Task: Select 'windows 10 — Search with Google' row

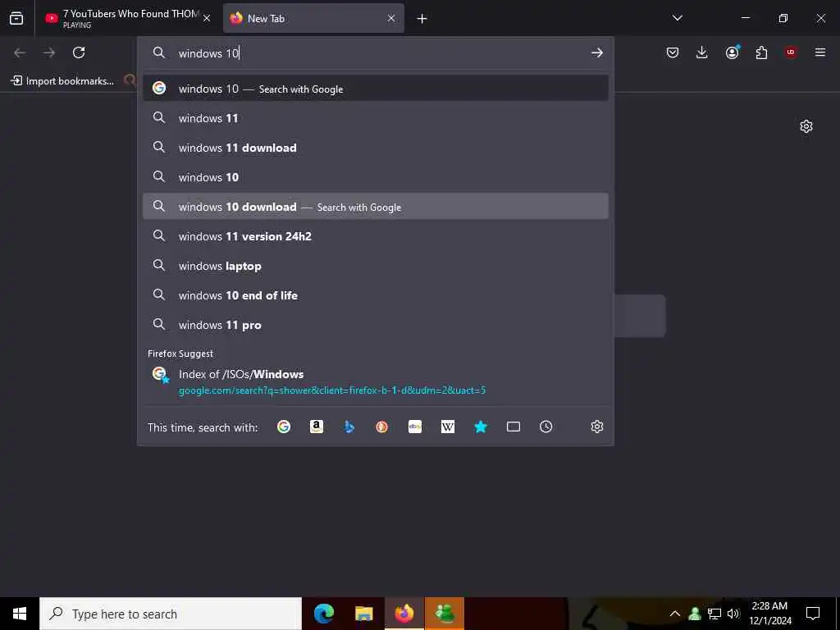Action: click(376, 89)
